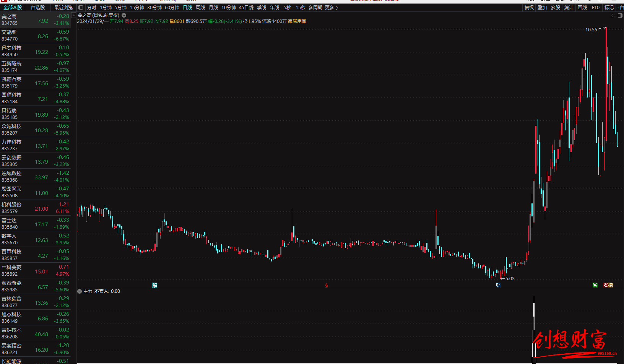Select 富士达 835640 in the list

pyautogui.click(x=35, y=224)
